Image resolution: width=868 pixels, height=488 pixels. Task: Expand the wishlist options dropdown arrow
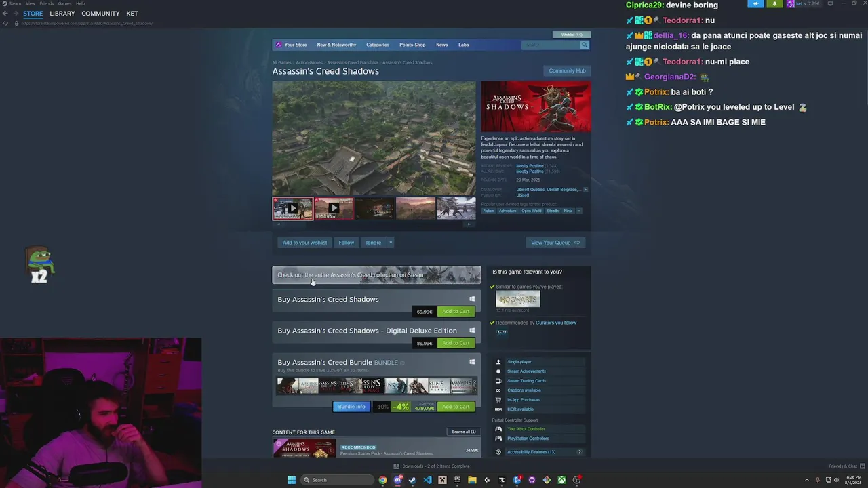tap(391, 243)
